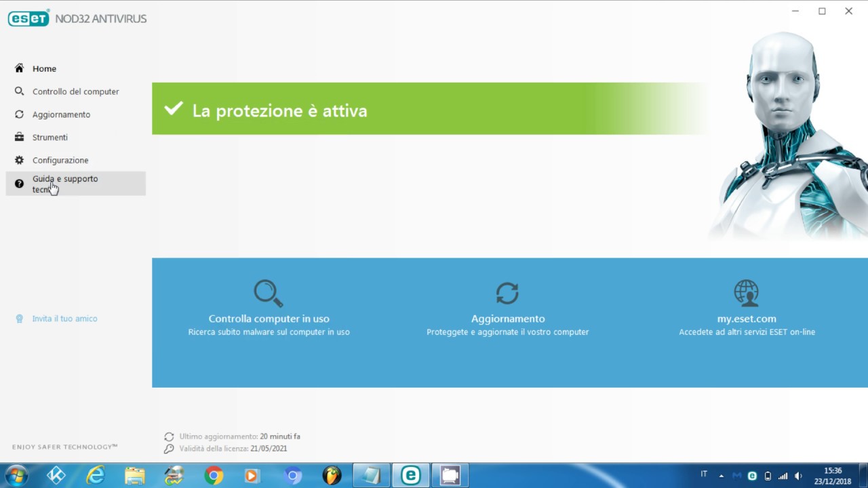
Task: Open the Aggiornamento sidebar entry
Action: click(x=61, y=115)
